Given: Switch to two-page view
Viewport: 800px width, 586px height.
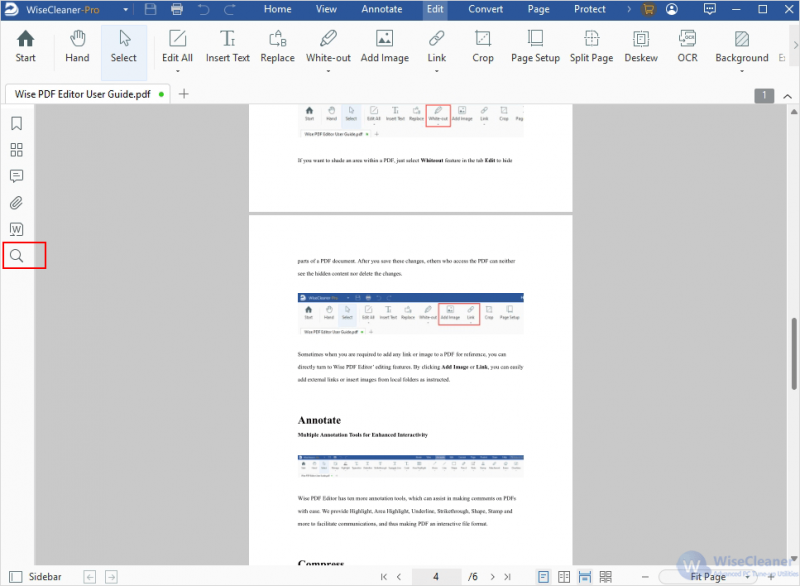Looking at the screenshot, I should pos(564,577).
